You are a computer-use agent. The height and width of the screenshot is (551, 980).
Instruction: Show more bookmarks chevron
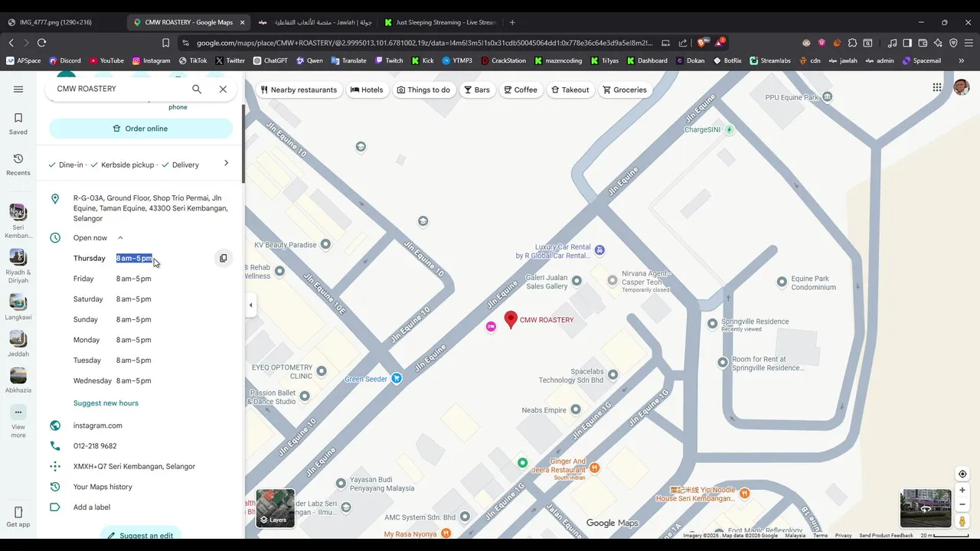coord(962,60)
